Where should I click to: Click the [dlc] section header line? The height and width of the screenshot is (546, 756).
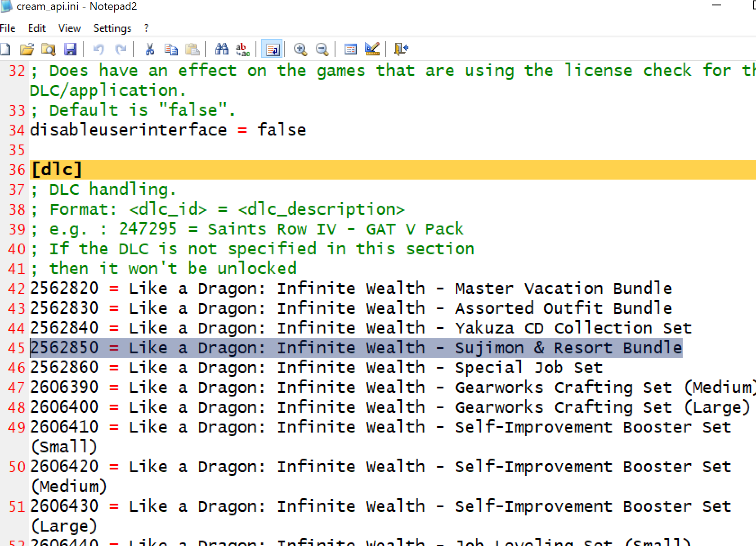(x=393, y=170)
